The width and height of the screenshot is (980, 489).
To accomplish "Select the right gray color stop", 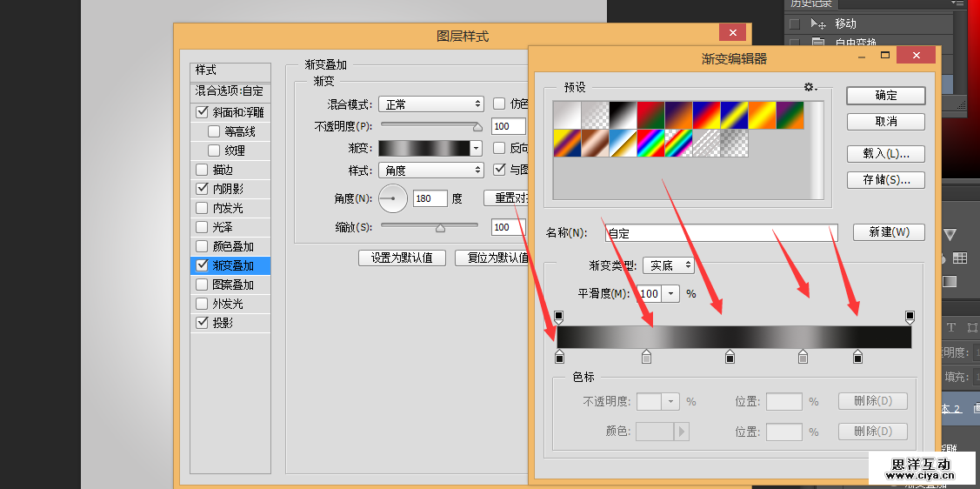I will coord(803,357).
